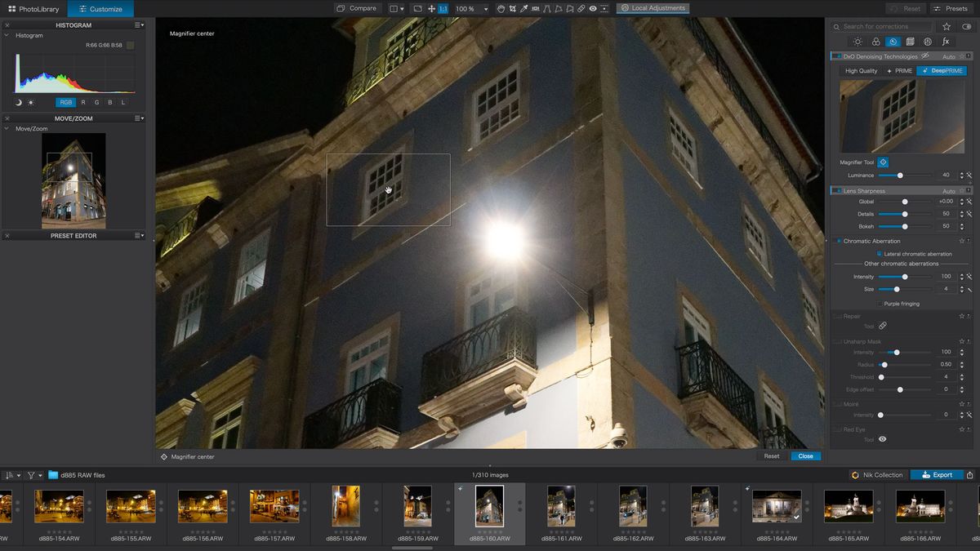Open the Light corrections tab icon
The width and height of the screenshot is (980, 551).
tap(857, 42)
